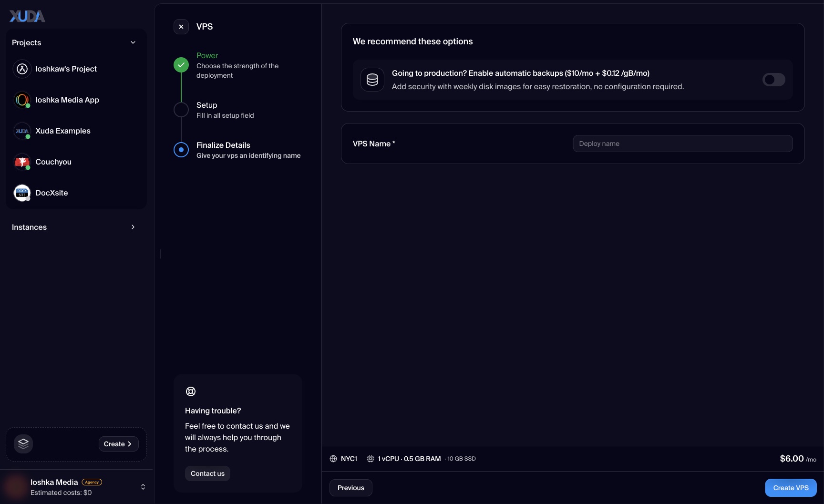Click the layers stack icon
This screenshot has width=824, height=504.
pos(23,444)
